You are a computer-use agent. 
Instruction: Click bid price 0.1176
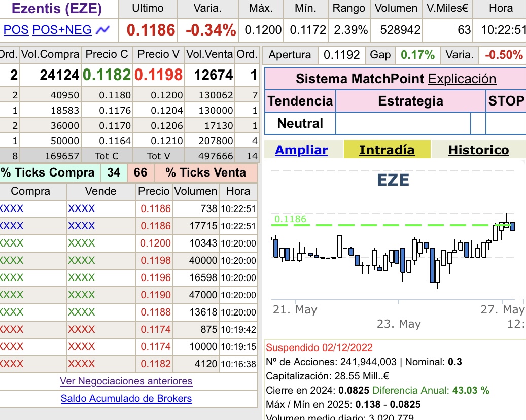tap(115, 111)
